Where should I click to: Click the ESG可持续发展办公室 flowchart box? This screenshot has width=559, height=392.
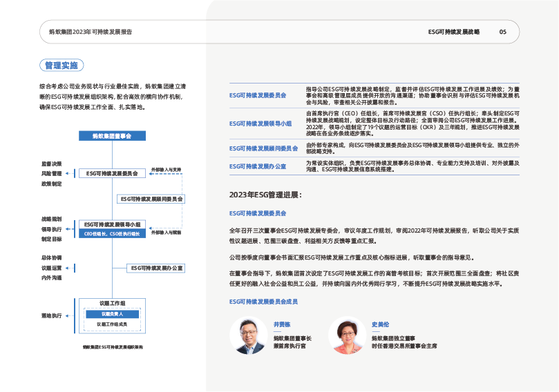157,267
